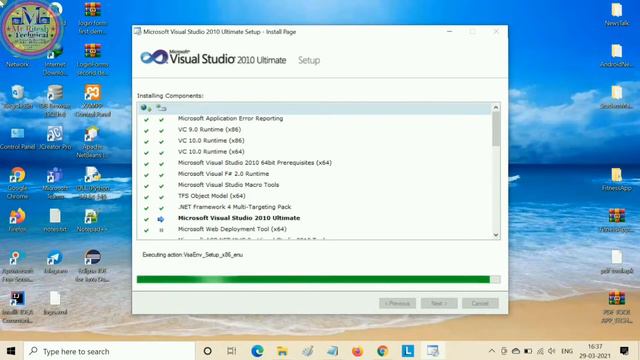Click volume icon in system tray

[552, 351]
